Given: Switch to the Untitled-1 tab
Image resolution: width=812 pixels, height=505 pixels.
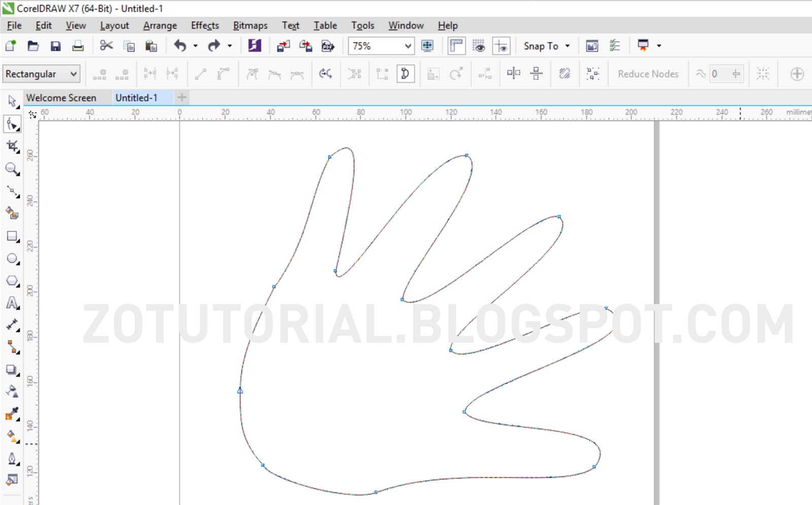Looking at the screenshot, I should coord(137,97).
